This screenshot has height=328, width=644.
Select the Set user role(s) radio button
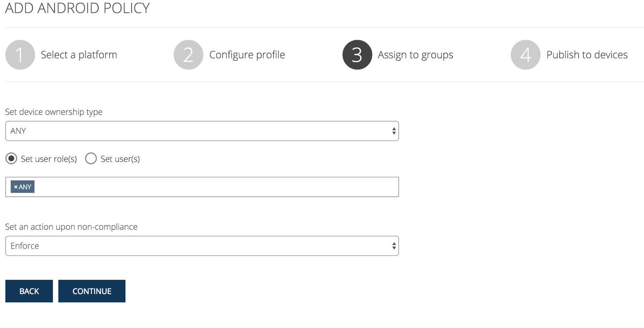[11, 159]
